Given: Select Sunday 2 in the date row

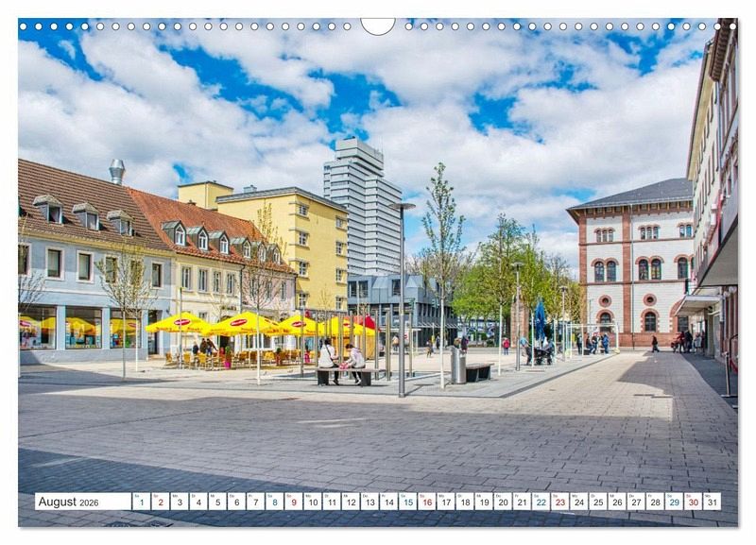Looking at the screenshot, I should [x=160, y=502].
